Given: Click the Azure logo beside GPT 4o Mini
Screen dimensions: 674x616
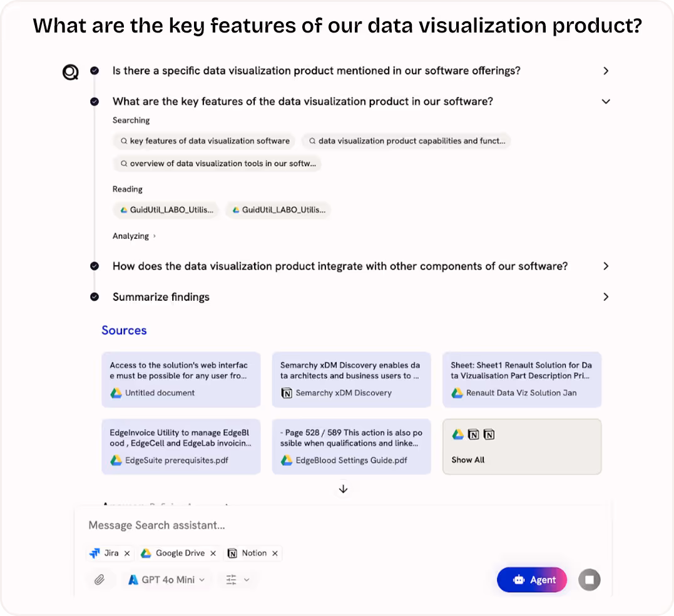Looking at the screenshot, I should pos(133,580).
